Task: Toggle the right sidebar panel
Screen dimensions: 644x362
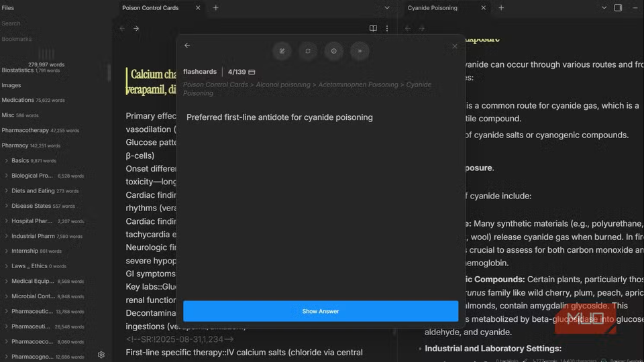Action: pos(618,8)
